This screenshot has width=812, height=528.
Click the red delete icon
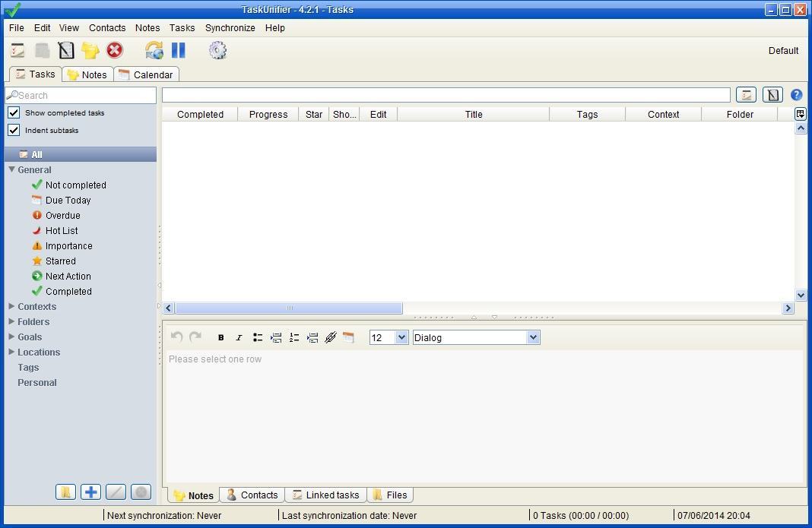[x=115, y=50]
